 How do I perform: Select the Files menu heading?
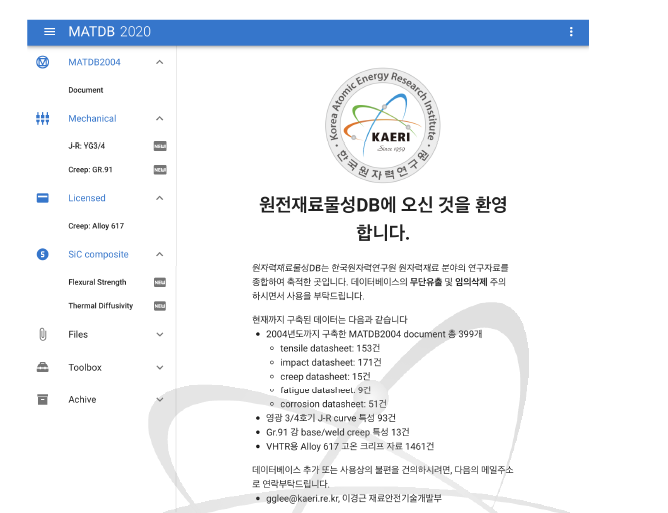tap(78, 334)
